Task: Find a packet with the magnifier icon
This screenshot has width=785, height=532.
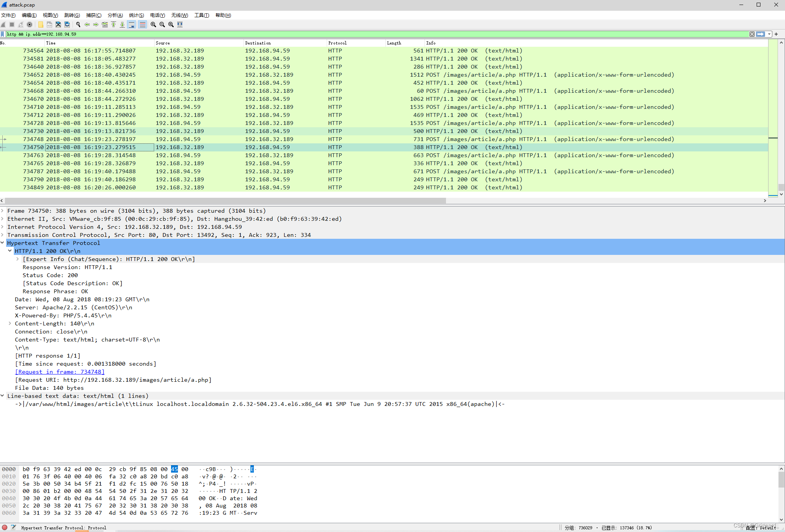Action: (x=78, y=25)
